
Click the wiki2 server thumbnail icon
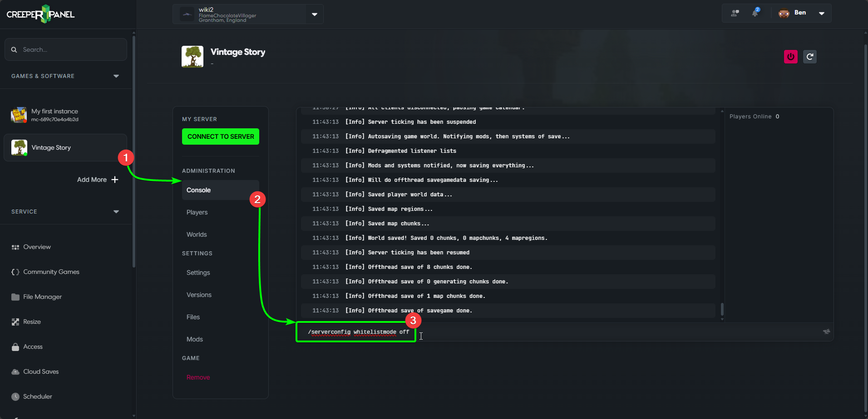pyautogui.click(x=187, y=14)
